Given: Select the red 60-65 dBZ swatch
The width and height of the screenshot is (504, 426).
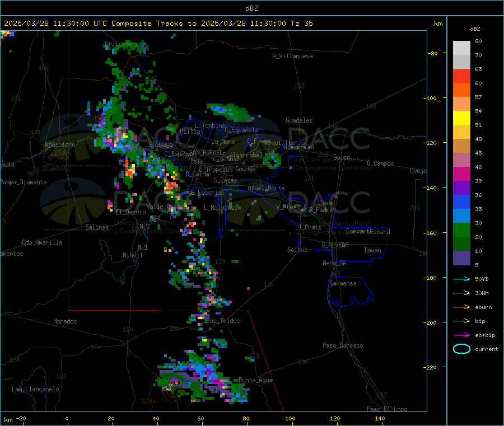Looking at the screenshot, I should [461, 76].
